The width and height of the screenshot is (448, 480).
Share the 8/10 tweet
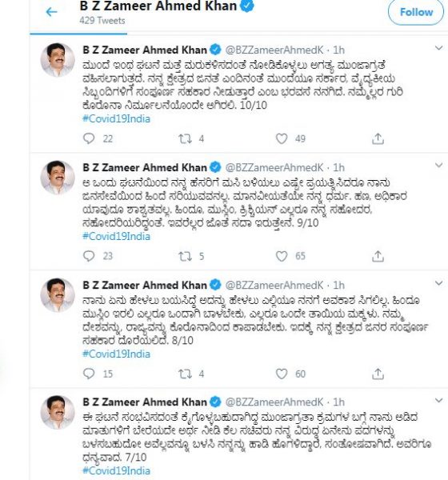[378, 374]
